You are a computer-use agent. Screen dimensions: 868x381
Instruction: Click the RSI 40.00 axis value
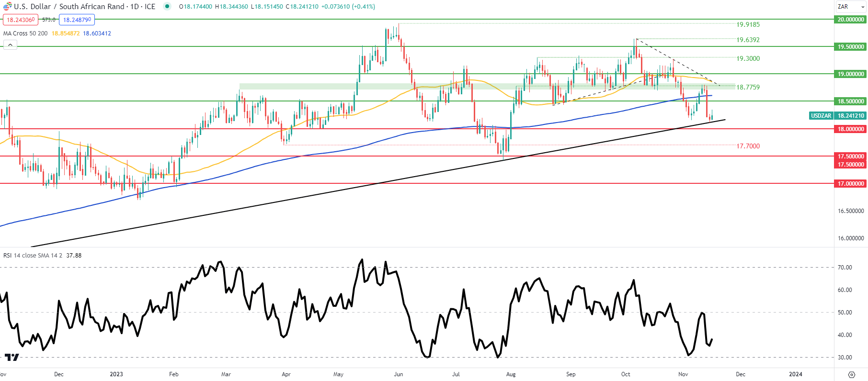tap(845, 335)
